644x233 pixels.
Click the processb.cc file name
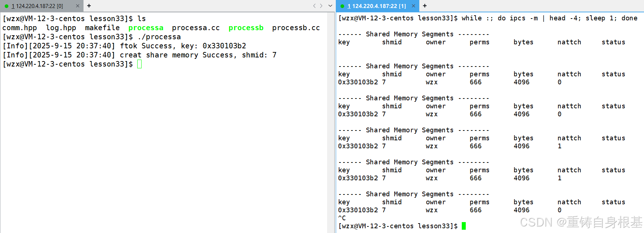pos(296,28)
